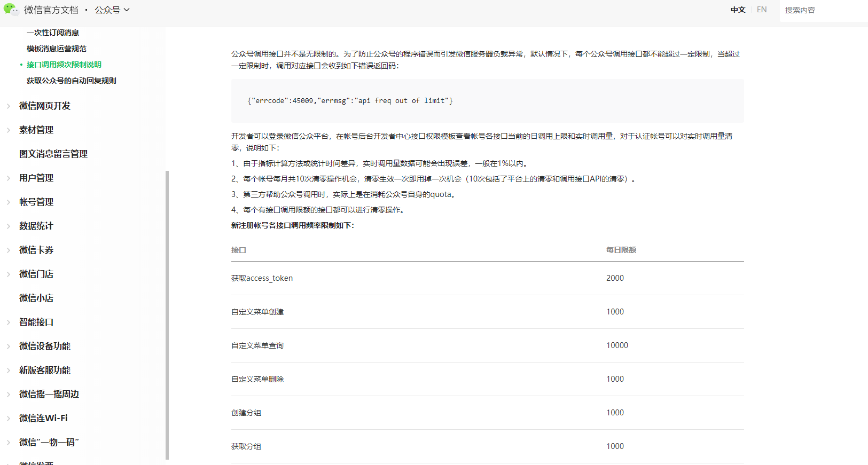
Task: Expand the 新版客服功能 chevron
Action: click(x=9, y=371)
